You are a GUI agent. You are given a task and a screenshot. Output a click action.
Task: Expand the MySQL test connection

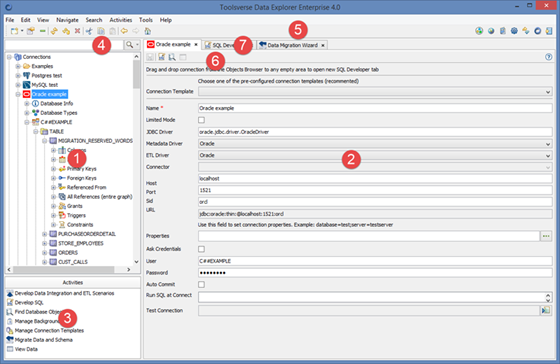[x=18, y=85]
